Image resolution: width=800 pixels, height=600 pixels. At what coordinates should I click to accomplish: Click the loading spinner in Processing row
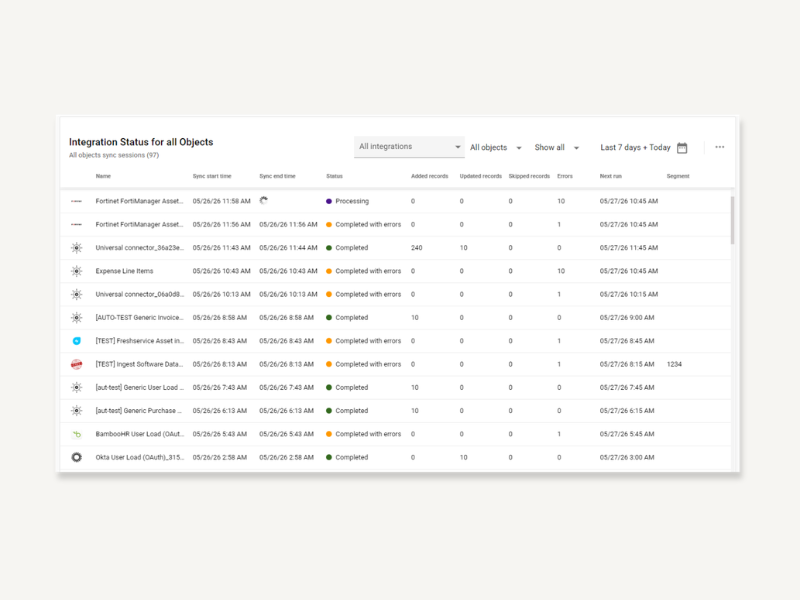click(263, 201)
